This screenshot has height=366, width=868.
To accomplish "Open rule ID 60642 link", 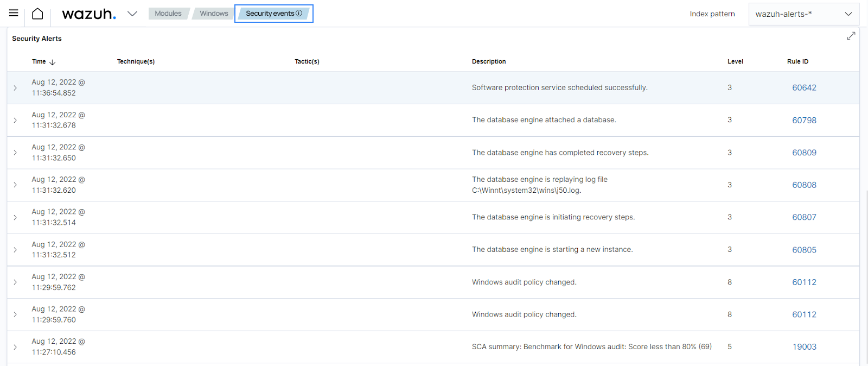I will coord(804,87).
